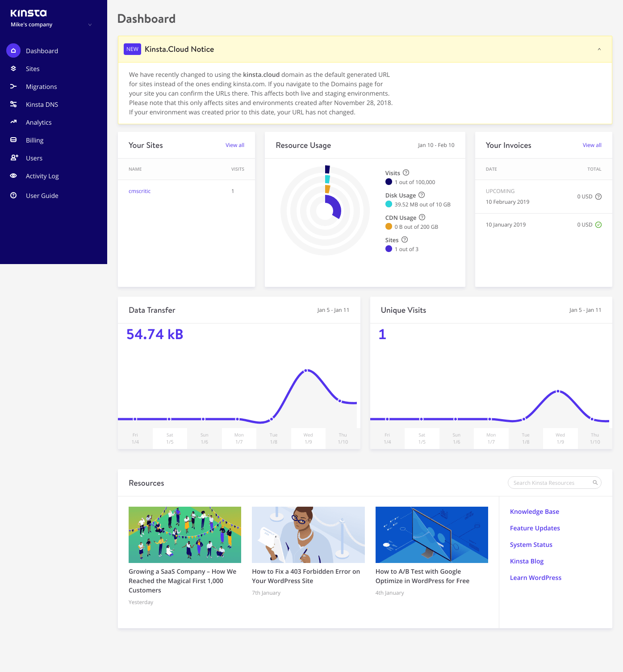Viewport: 623px width, 672px height.
Task: Open 'How to Fix a 403' article title
Action: (x=306, y=576)
